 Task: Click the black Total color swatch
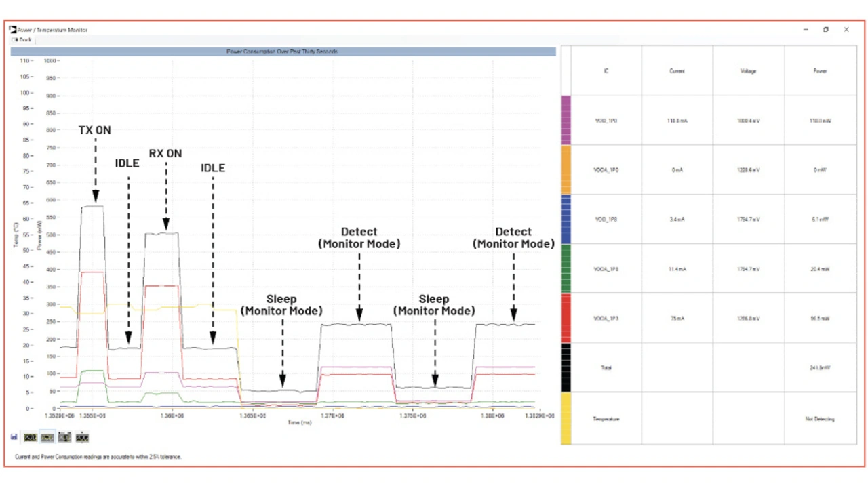(x=566, y=367)
